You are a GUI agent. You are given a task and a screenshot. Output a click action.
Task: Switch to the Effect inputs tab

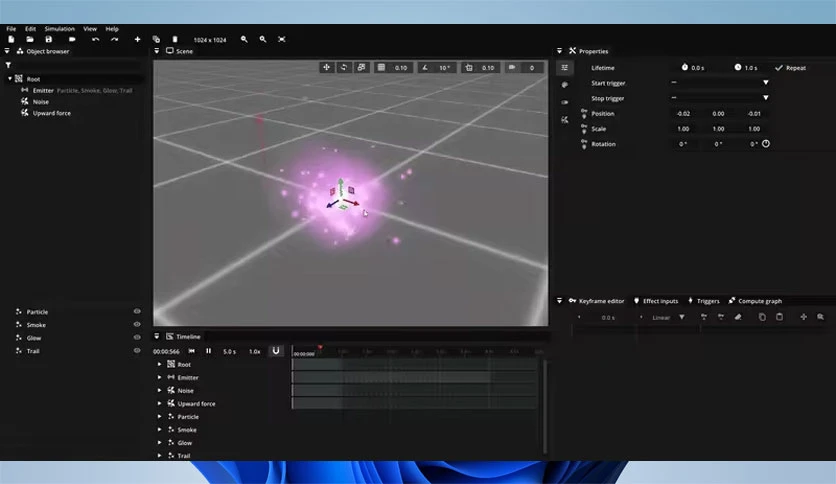coord(656,301)
